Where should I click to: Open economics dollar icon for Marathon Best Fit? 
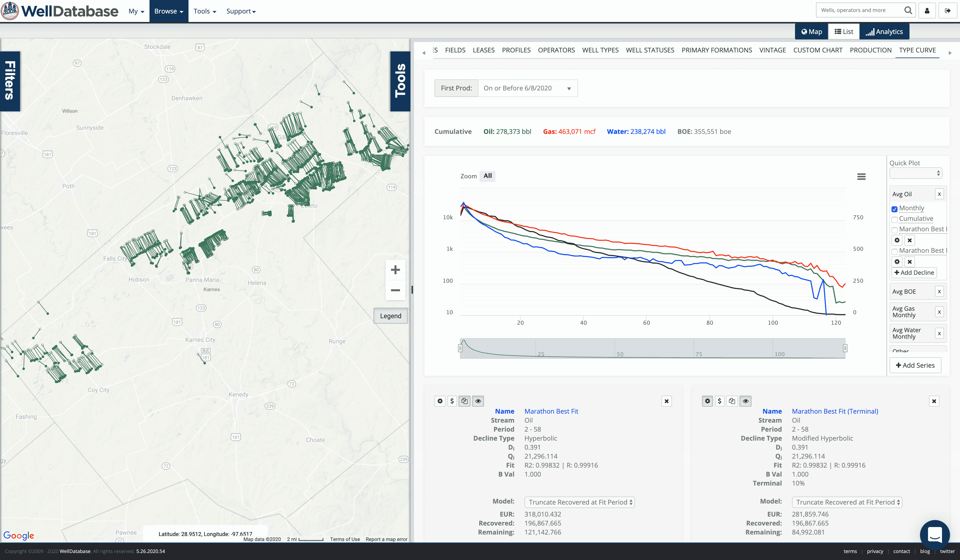pyautogui.click(x=452, y=401)
